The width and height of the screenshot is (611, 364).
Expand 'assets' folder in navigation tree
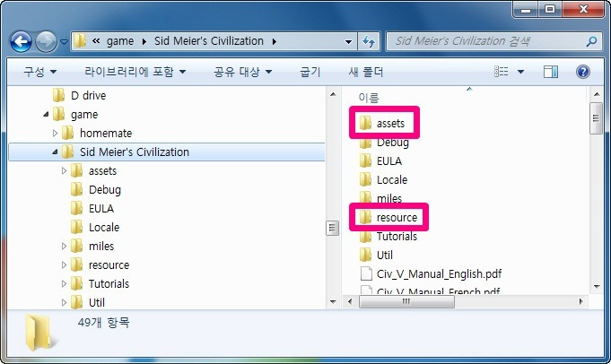[64, 170]
